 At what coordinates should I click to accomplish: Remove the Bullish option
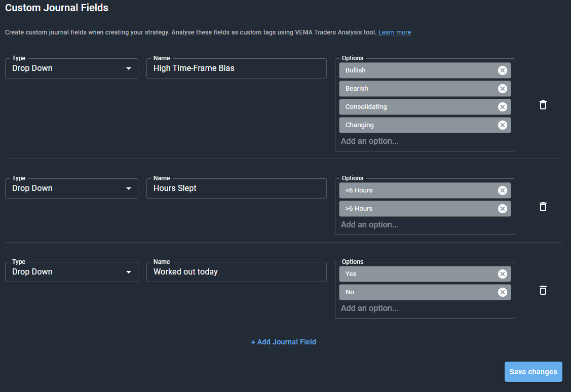[503, 70]
